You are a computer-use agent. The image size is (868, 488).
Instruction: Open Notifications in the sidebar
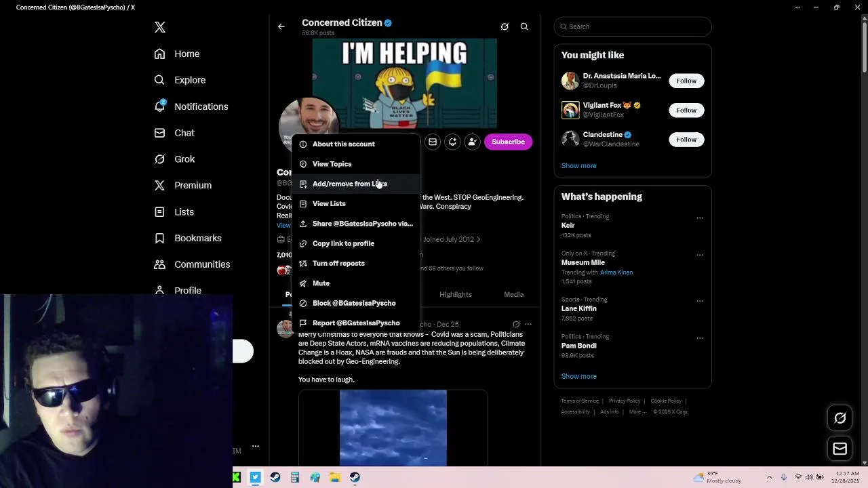click(x=191, y=106)
